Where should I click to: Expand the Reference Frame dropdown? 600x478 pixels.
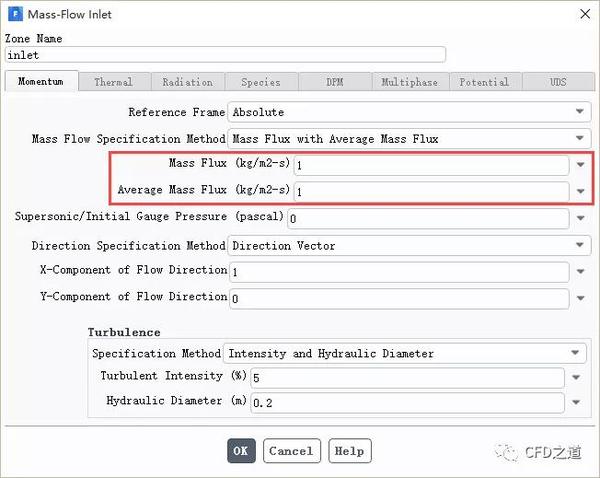click(x=579, y=112)
